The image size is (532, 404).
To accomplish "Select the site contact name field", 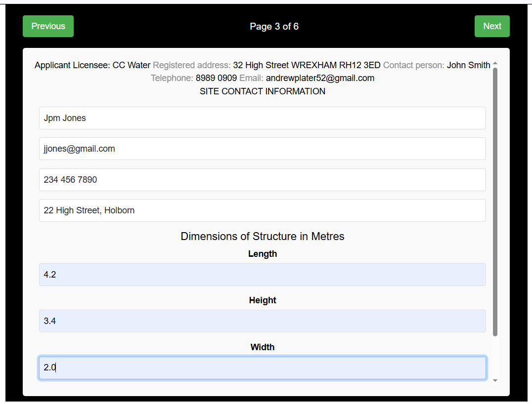I will tap(262, 118).
